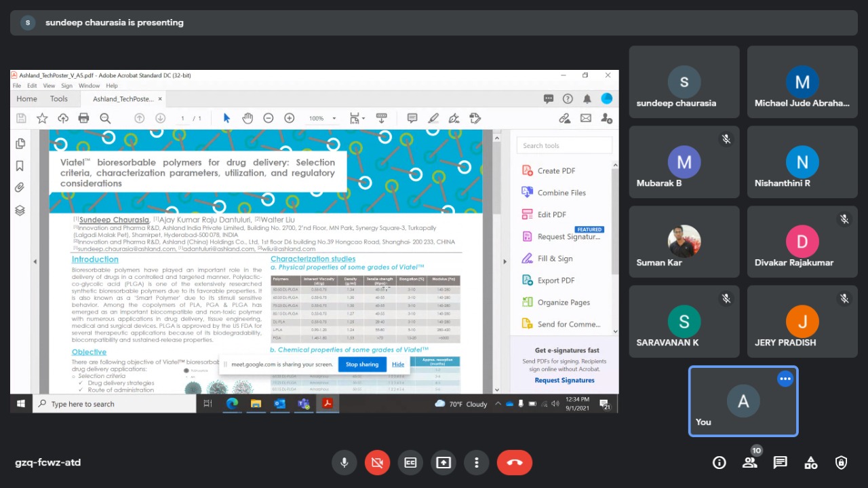Click the Request Signatures link
868x488 pixels.
point(564,380)
